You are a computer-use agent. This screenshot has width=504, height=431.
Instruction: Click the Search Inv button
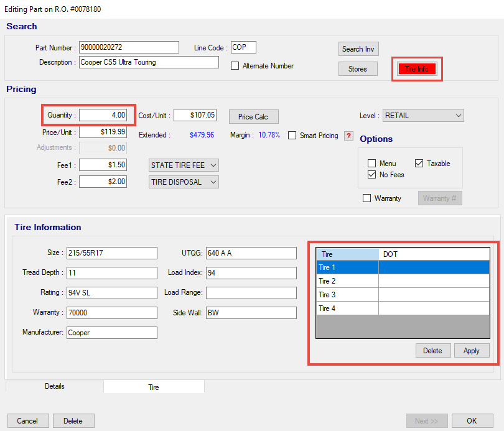pyautogui.click(x=358, y=49)
